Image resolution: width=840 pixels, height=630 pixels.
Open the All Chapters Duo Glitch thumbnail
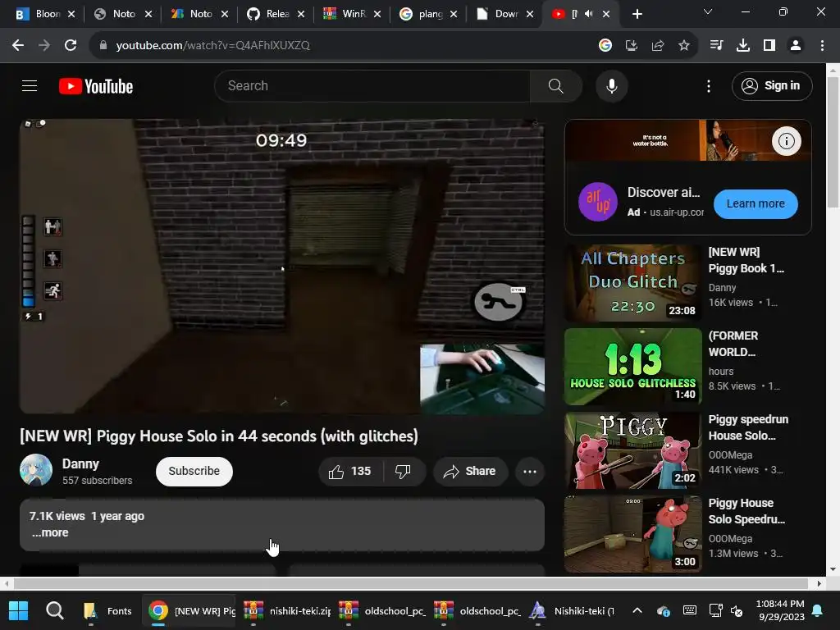632,283
